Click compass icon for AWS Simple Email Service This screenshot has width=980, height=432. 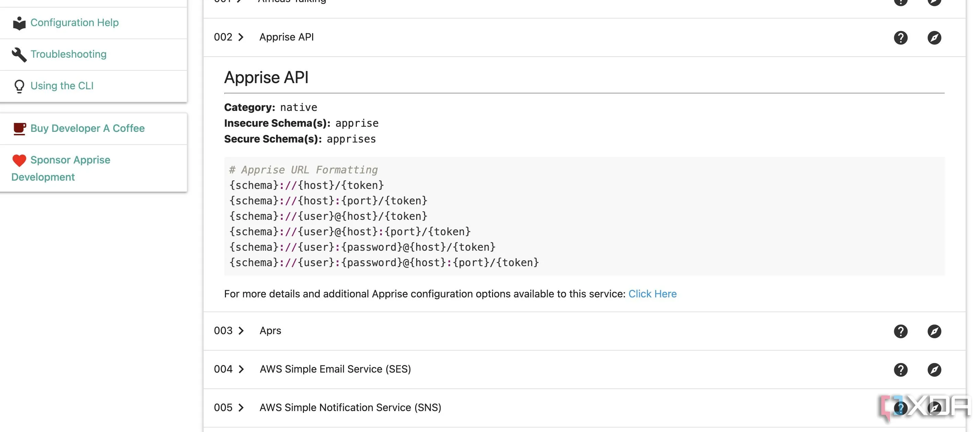pos(934,370)
